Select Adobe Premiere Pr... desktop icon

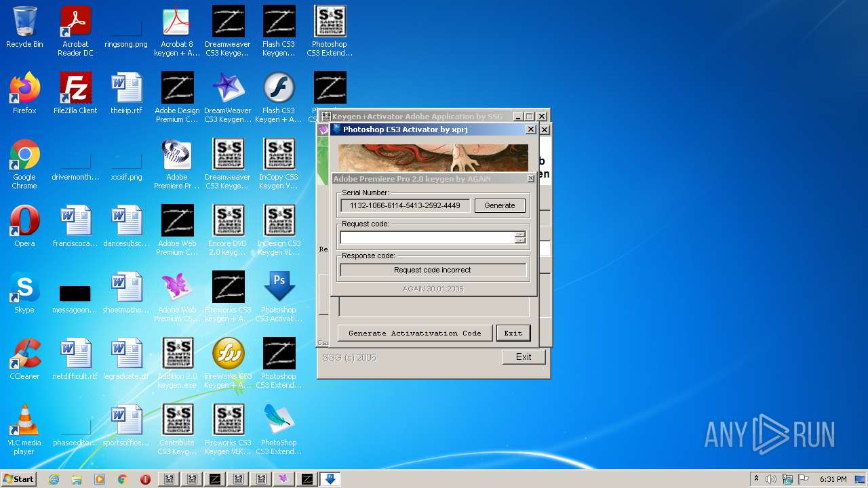point(177,163)
